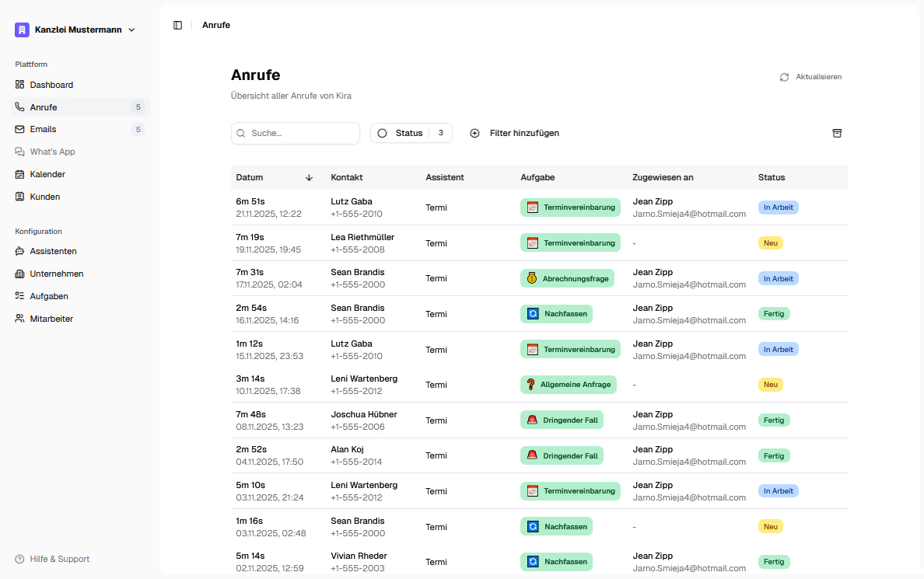
Task: Click Fertig status in Vivian Rheder row
Action: click(774, 562)
